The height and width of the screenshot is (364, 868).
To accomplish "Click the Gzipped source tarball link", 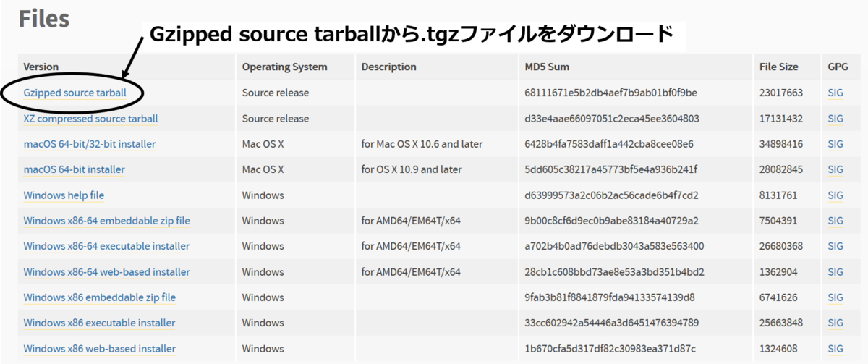I will [x=75, y=93].
